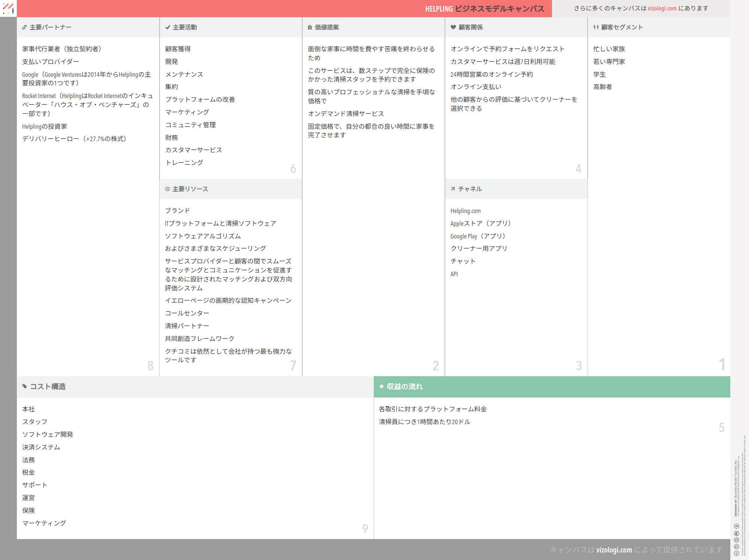Click the globe icon beside 主要リソース
This screenshot has width=749, height=560.
[x=167, y=189]
